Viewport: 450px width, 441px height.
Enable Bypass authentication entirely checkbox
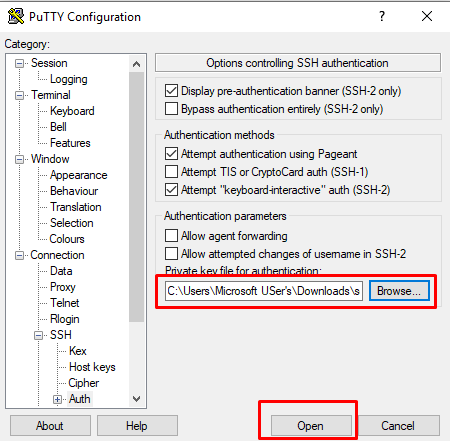[x=171, y=109]
